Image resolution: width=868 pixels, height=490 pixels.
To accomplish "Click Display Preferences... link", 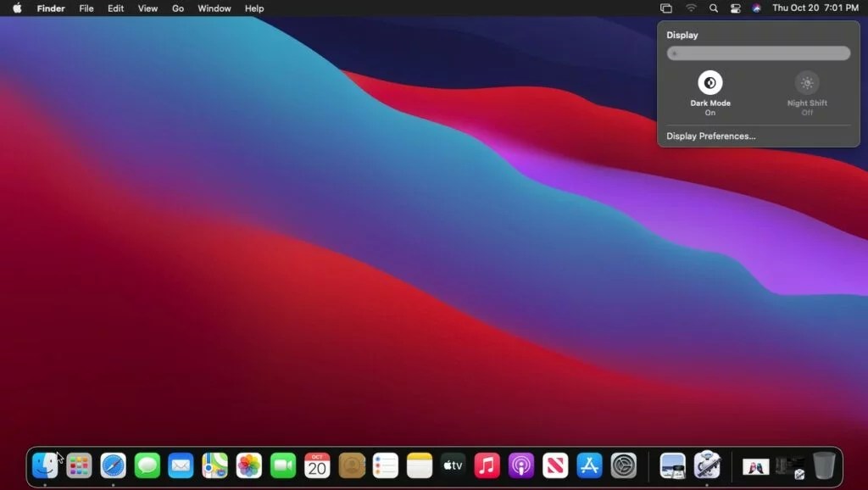I will click(711, 136).
